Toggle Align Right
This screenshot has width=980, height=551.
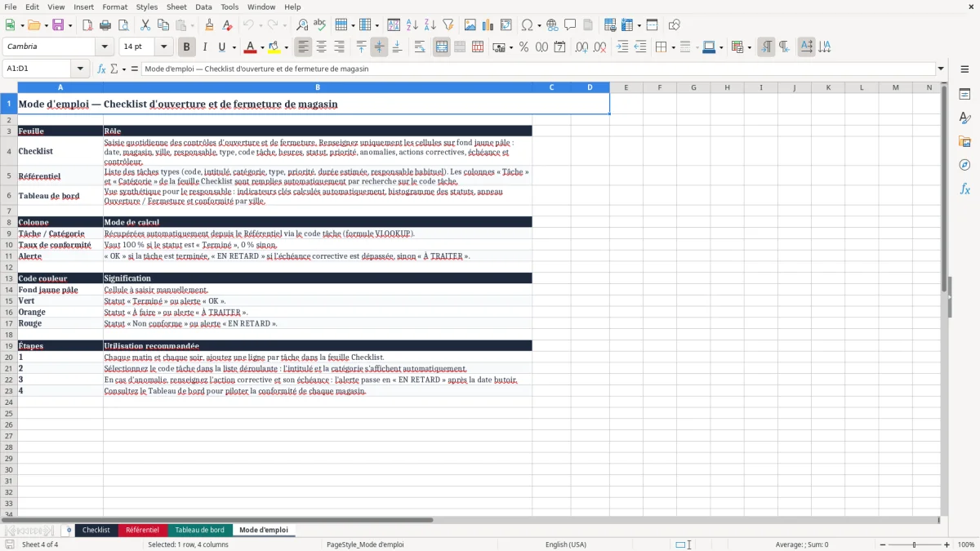coord(340,47)
